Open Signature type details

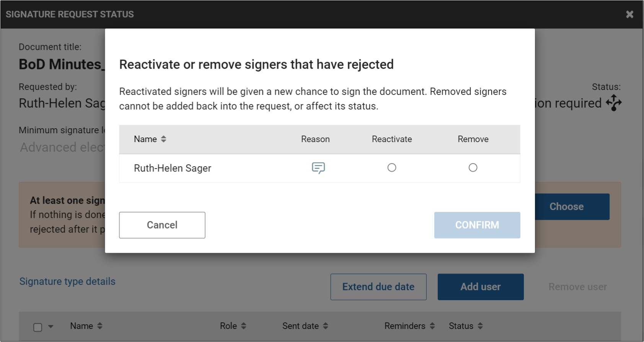(x=67, y=281)
